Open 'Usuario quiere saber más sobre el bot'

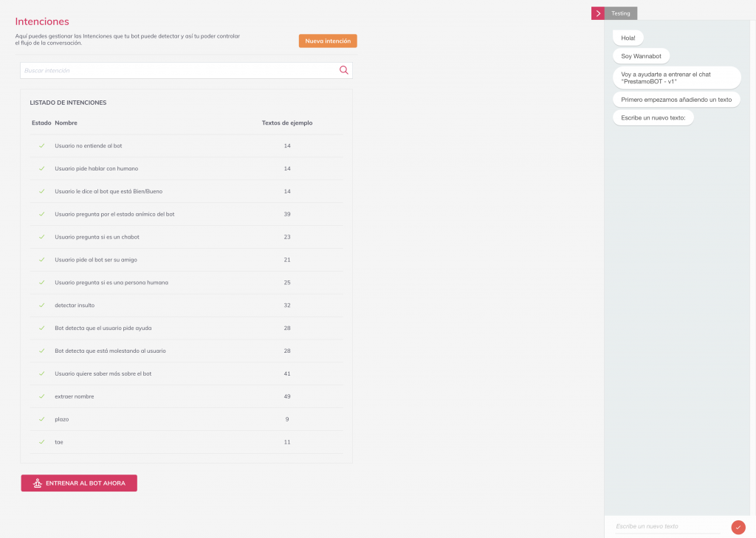[x=103, y=373]
